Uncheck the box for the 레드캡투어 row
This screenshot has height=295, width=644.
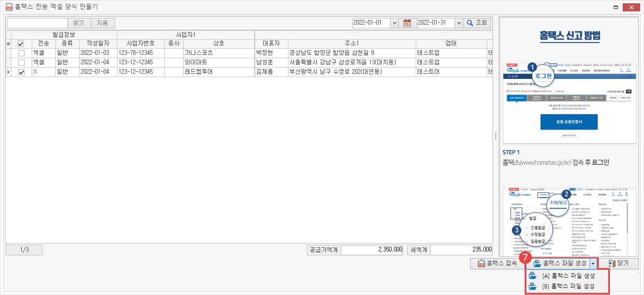pos(21,72)
